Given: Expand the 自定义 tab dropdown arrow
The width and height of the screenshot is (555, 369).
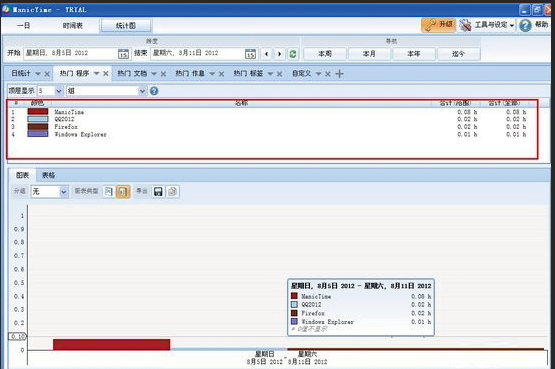Looking at the screenshot, I should tap(319, 74).
